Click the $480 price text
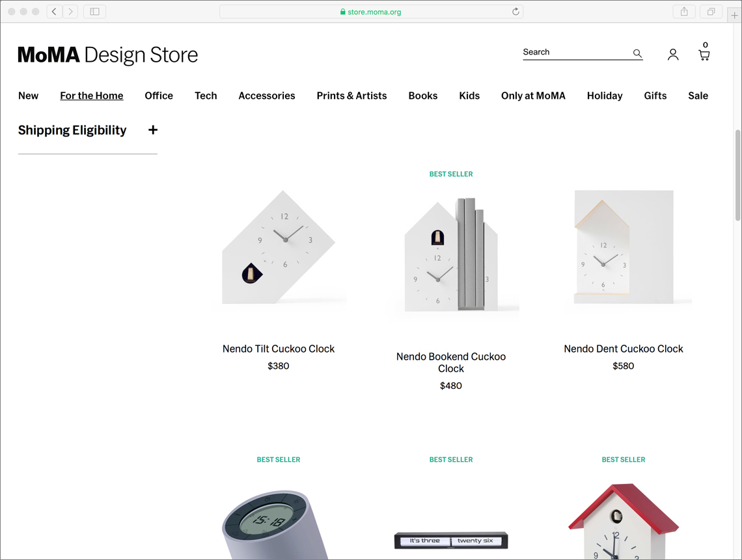742x560 pixels. (x=451, y=386)
